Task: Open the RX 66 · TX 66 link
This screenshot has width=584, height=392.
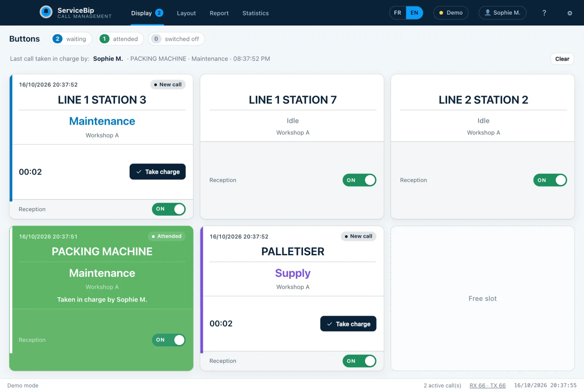Action: [x=488, y=385]
